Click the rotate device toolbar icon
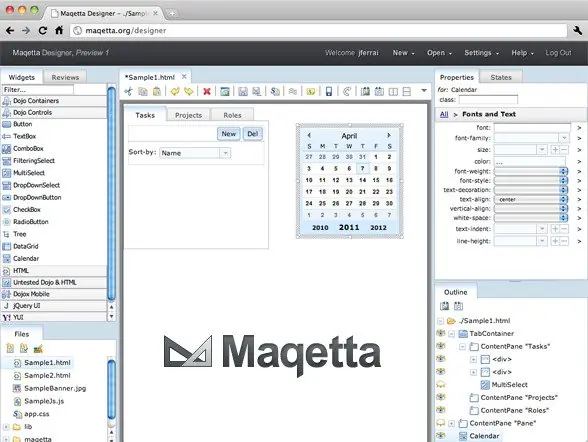This screenshot has height=442, width=588. tap(347, 91)
